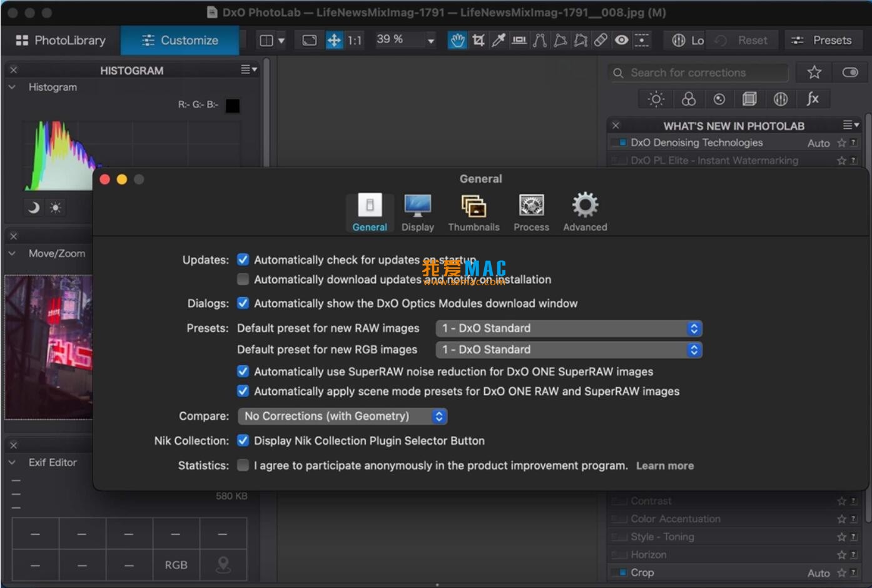Close the Histogram palette
872x588 pixels.
[14, 70]
